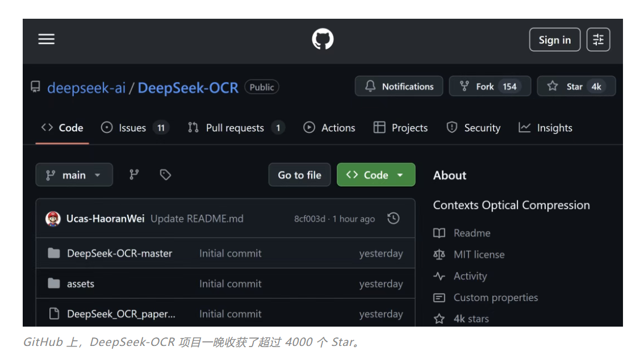Viewport: 644px width, 359px height.
Task: Click Ucas-HaoranWei's Mario avatar
Action: coord(53,219)
